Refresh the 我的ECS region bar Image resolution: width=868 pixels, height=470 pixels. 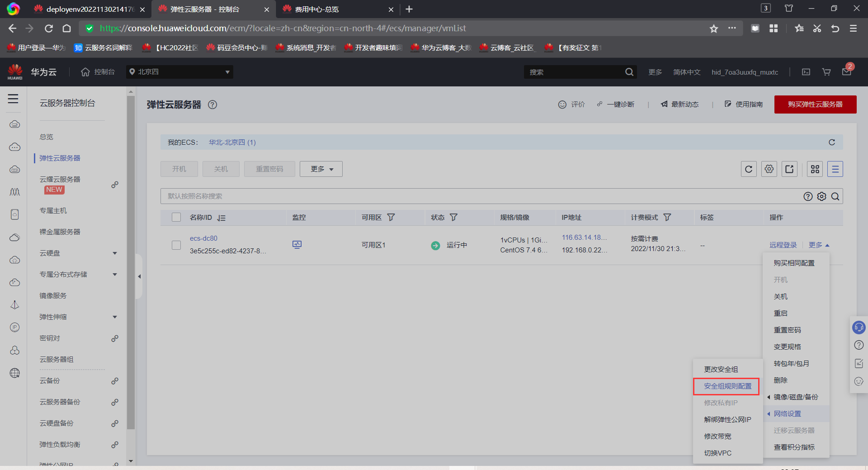point(832,142)
